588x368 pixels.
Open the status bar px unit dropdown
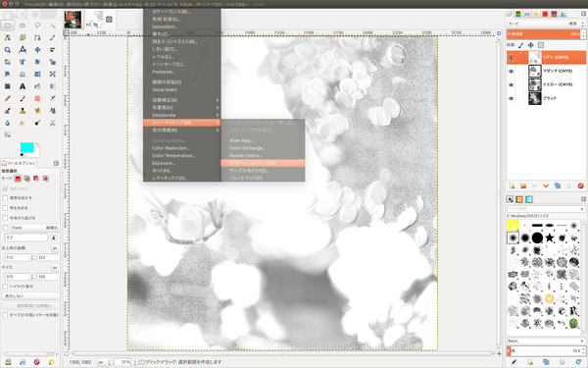105,362
